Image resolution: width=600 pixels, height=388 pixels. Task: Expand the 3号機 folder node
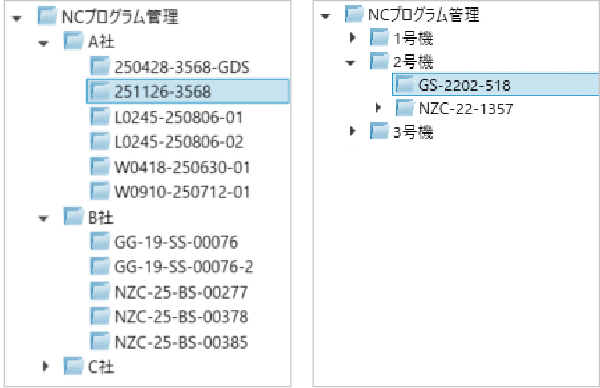click(x=353, y=131)
